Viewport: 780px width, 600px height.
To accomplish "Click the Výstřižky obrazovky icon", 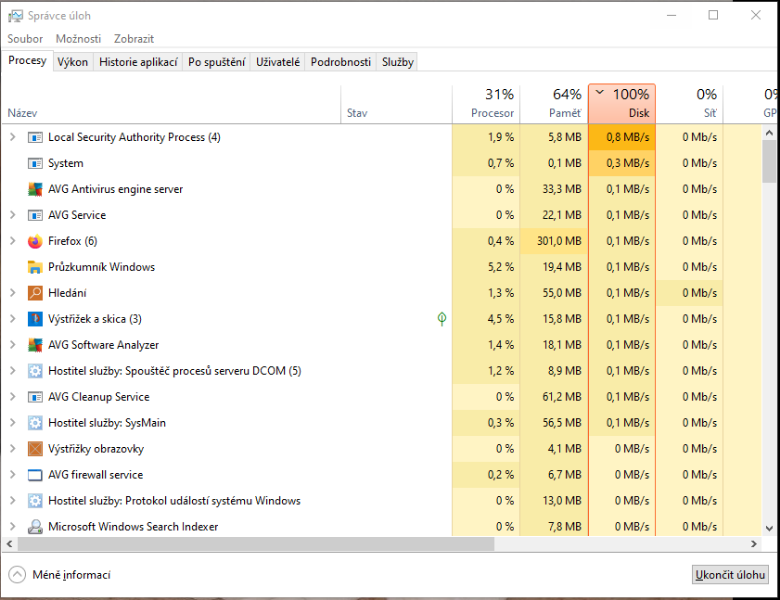I will click(35, 449).
